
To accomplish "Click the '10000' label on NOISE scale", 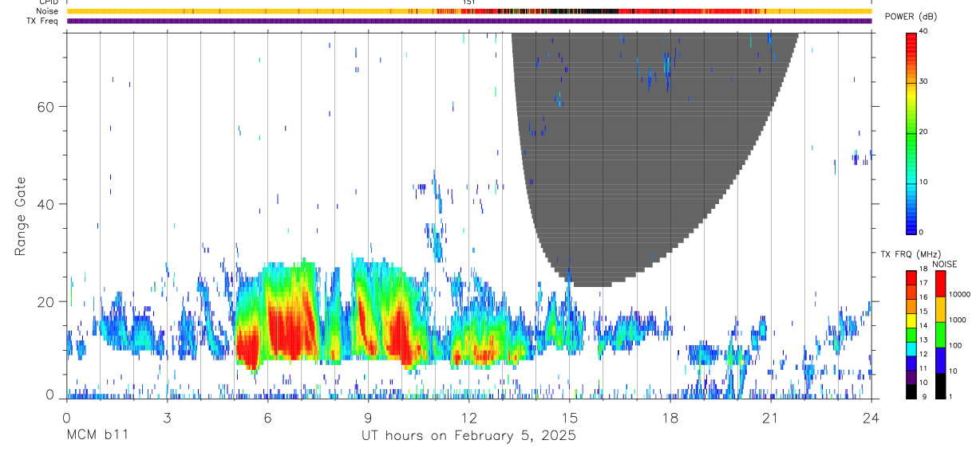I will (959, 295).
